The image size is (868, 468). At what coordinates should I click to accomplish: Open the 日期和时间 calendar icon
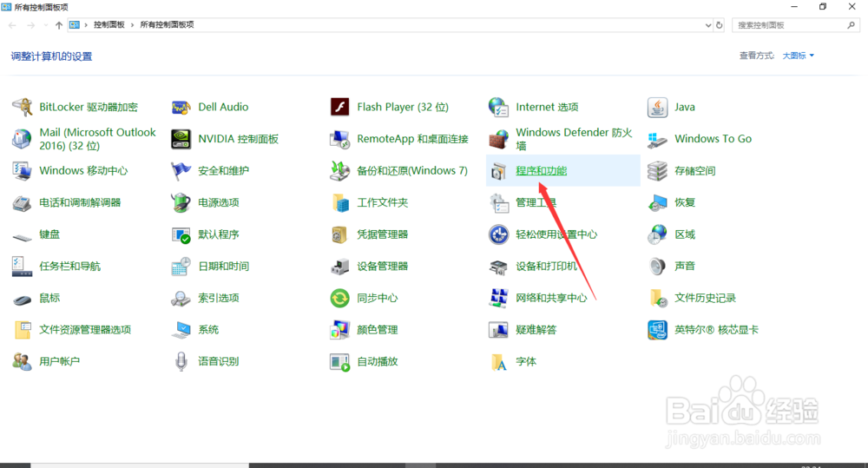click(181, 267)
